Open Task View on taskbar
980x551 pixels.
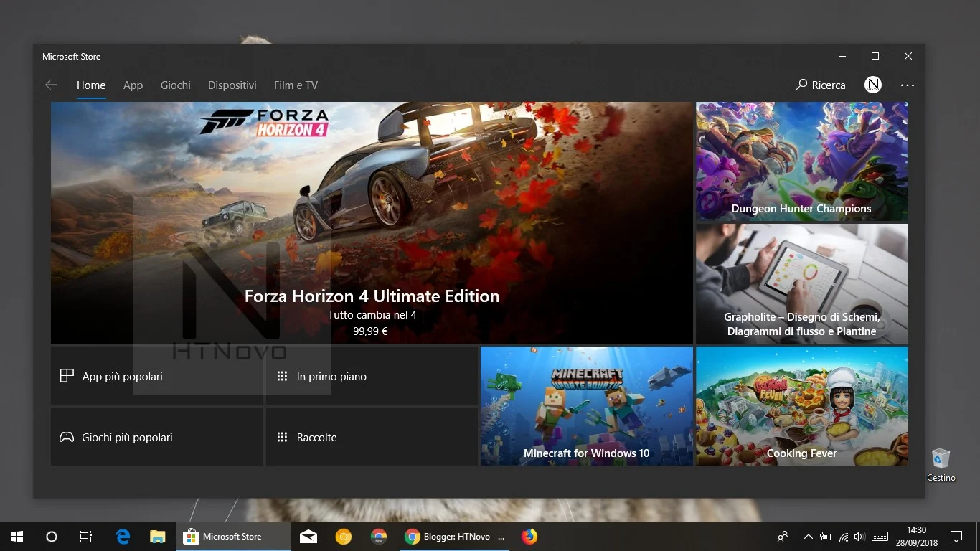coord(85,537)
